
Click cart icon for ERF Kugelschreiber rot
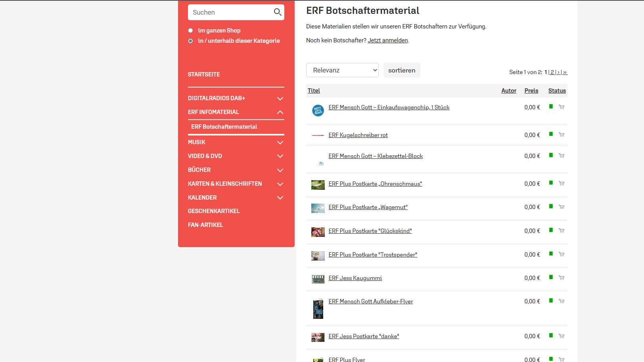click(562, 135)
